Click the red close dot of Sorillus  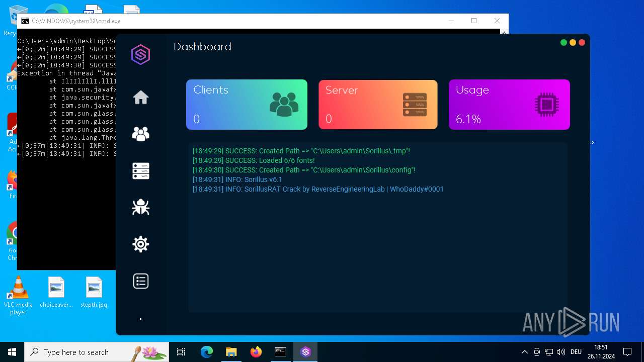(x=582, y=43)
